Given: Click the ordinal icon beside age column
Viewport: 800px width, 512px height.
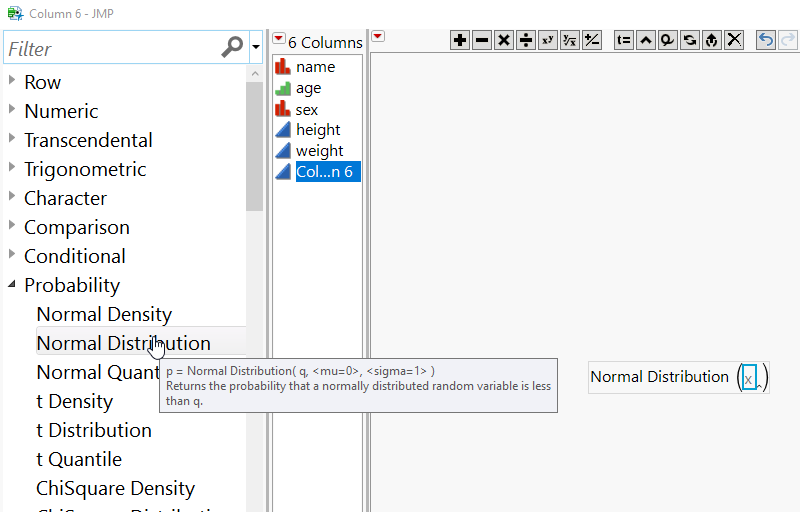Looking at the screenshot, I should (283, 88).
